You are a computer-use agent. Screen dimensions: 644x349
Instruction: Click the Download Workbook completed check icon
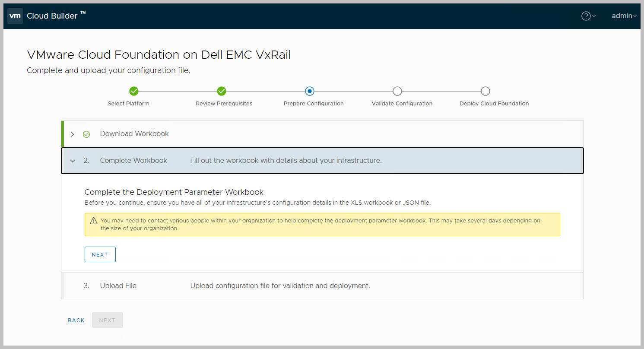point(86,134)
